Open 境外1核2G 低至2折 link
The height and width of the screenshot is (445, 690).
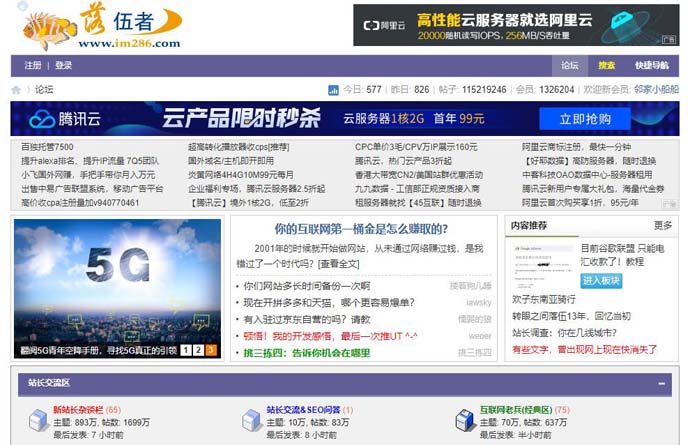pyautogui.click(x=249, y=203)
